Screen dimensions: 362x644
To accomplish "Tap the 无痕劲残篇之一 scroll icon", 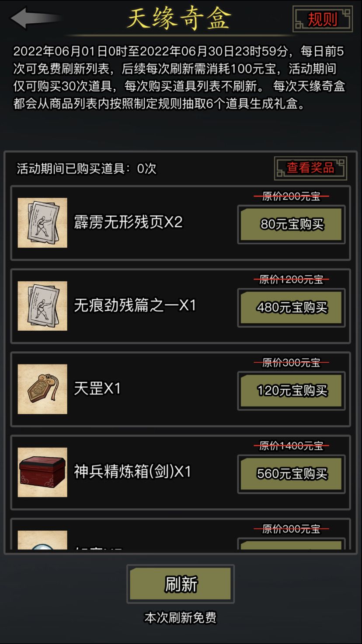I will click(42, 306).
